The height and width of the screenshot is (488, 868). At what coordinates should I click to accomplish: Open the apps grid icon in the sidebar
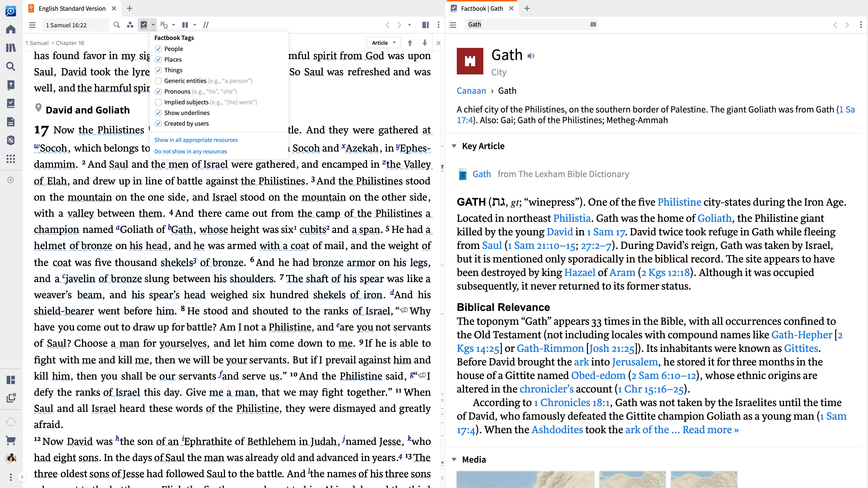pos(11,159)
